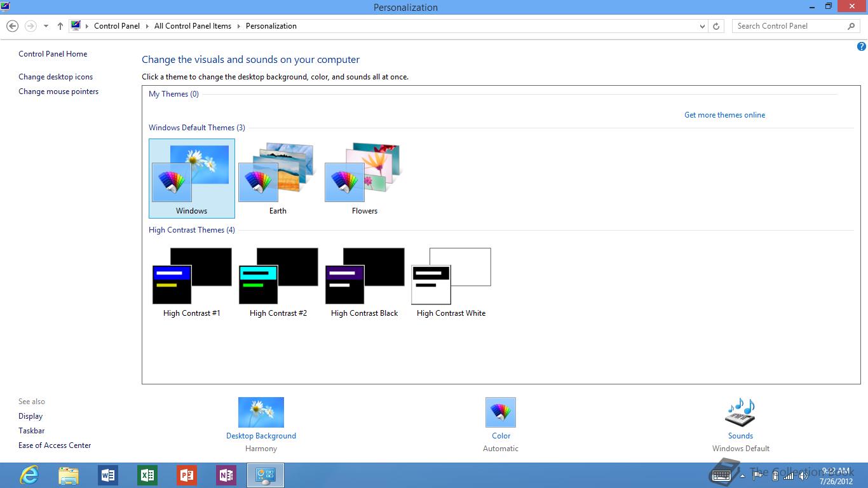Select the Windows theme
Viewport: 868px width, 488px height.
tap(192, 179)
